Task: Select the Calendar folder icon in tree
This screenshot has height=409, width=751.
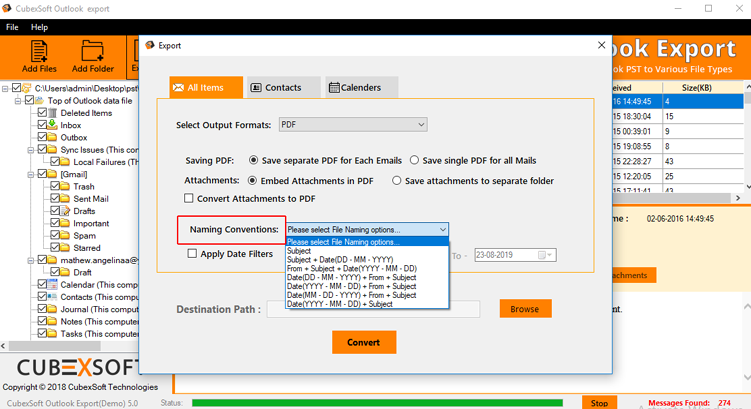Action: point(53,284)
